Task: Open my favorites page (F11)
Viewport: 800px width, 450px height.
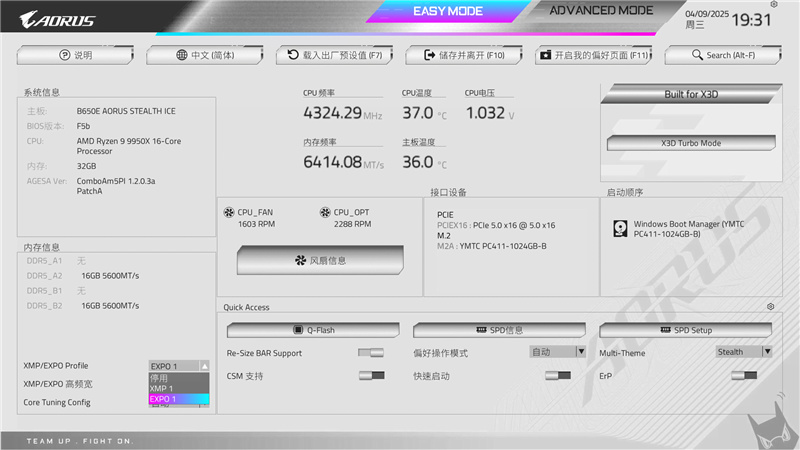Action: click(593, 55)
